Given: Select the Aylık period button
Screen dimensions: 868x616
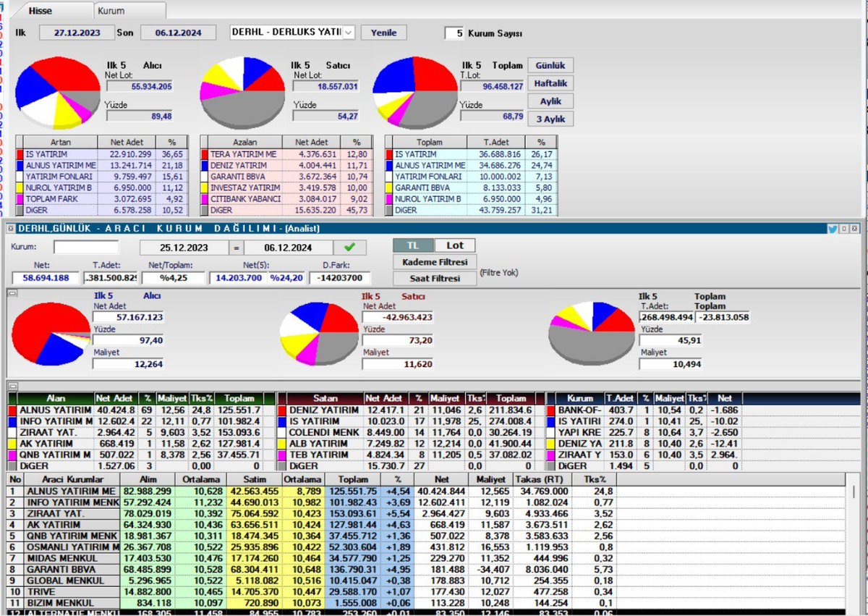Looking at the screenshot, I should [x=550, y=101].
